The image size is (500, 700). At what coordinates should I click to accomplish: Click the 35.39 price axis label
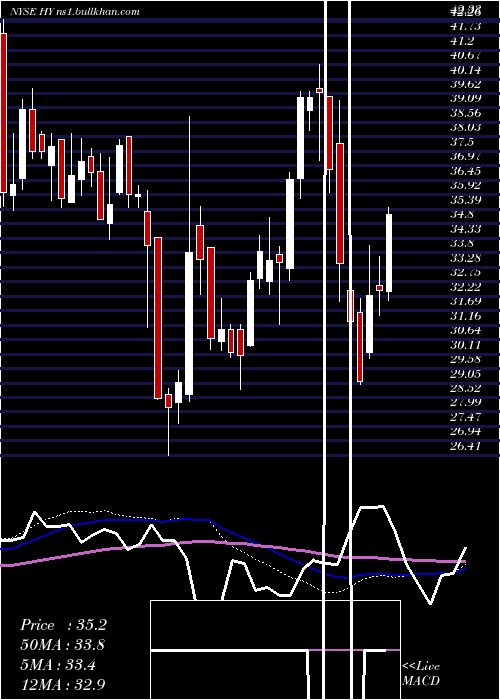pyautogui.click(x=466, y=200)
